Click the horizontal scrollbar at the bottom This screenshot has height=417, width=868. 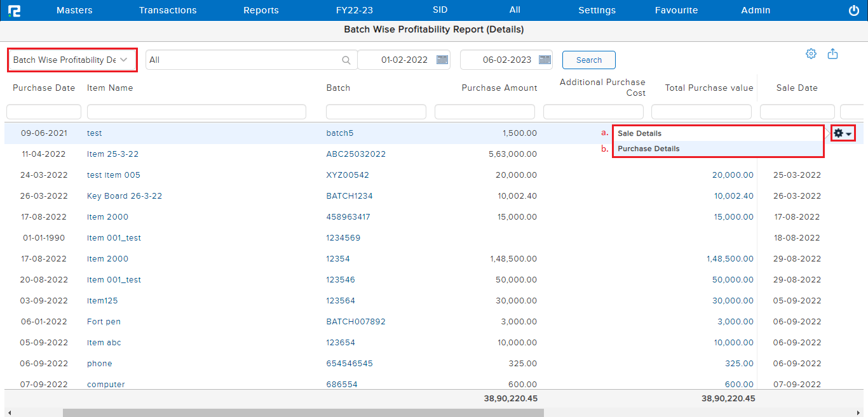[x=303, y=413]
